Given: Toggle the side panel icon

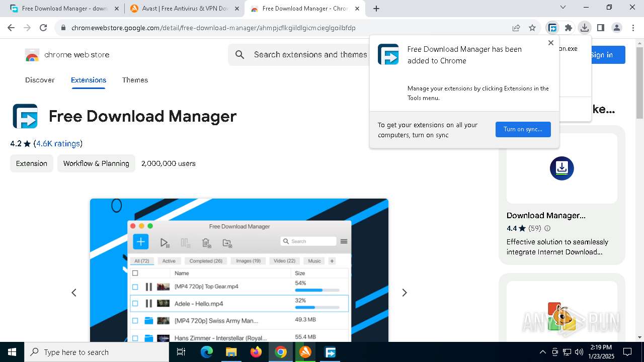Looking at the screenshot, I should pos(601,28).
